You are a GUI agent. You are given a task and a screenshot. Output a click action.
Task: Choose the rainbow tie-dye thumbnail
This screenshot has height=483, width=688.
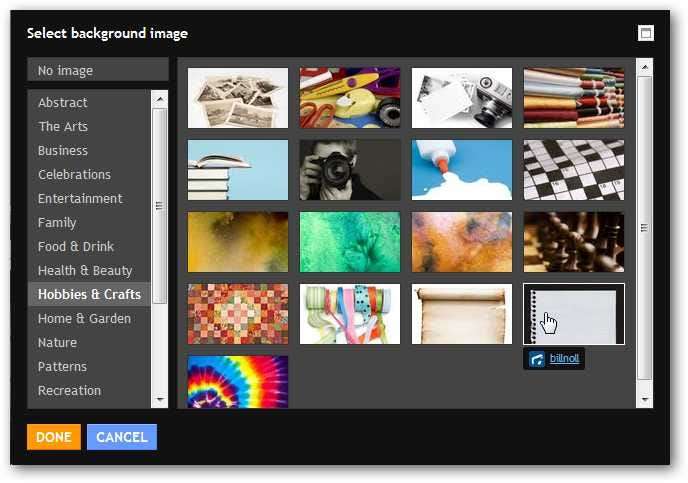(x=238, y=382)
